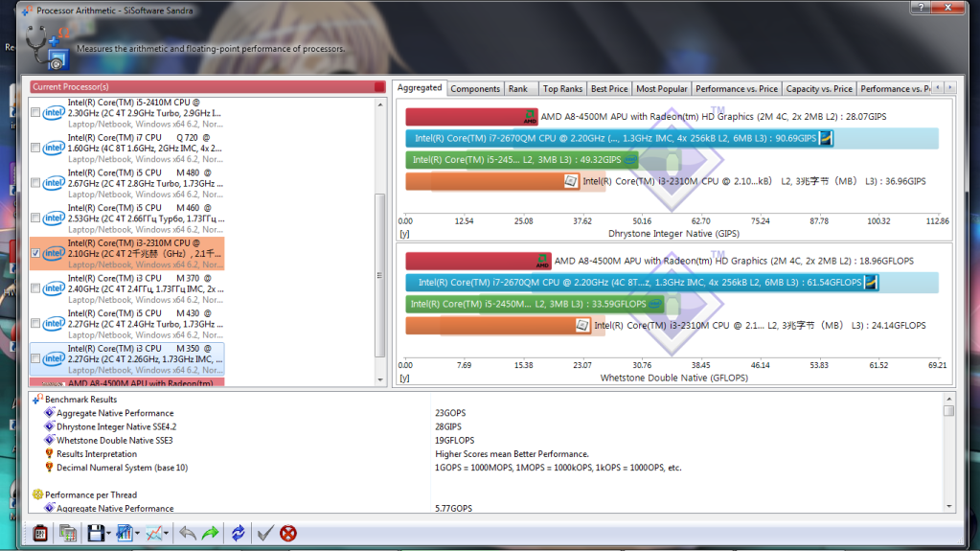The width and height of the screenshot is (980, 551).
Task: Click the [y] toggle under Dhrystone chart
Action: [404, 234]
